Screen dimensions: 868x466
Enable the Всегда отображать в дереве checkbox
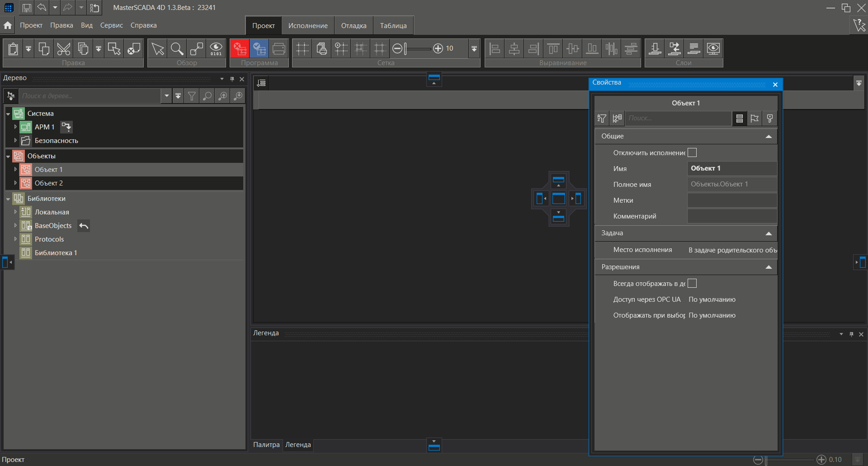tap(692, 284)
